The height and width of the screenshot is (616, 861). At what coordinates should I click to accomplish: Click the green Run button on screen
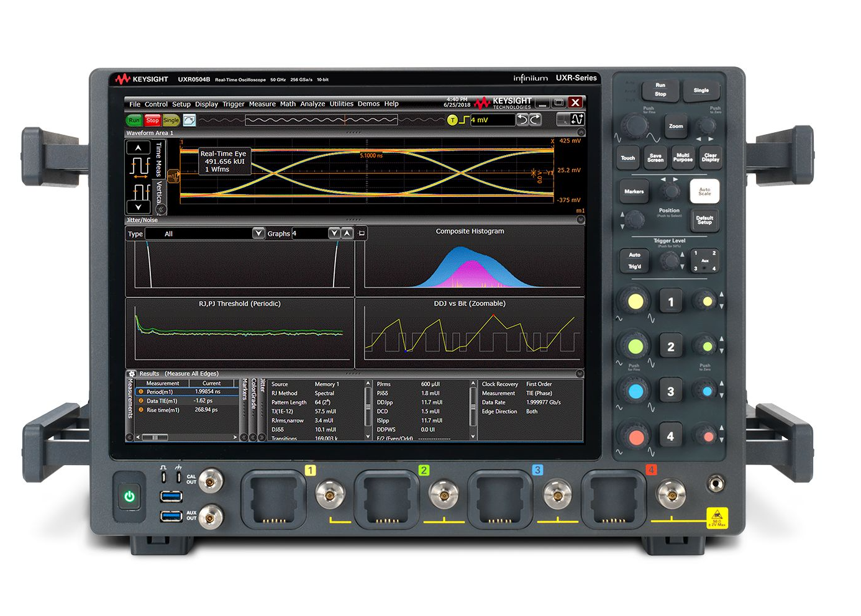pyautogui.click(x=134, y=120)
